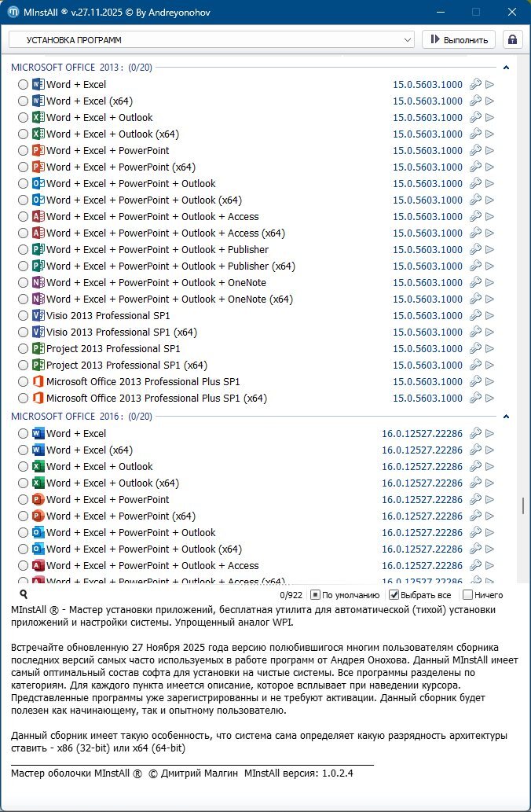This screenshot has width=531, height=812.
Task: Open the "УСТАНОВКА ПРОГРАММ" dropdown
Action: point(211,39)
